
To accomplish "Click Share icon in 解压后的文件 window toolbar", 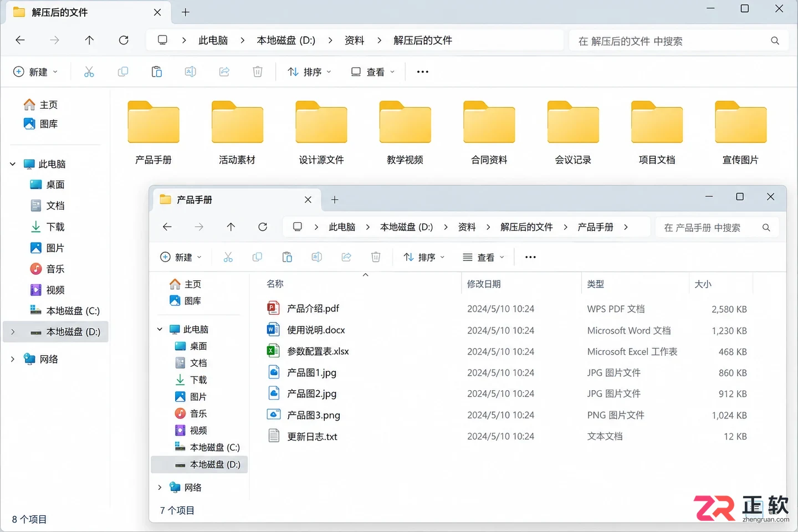I will pyautogui.click(x=224, y=71).
